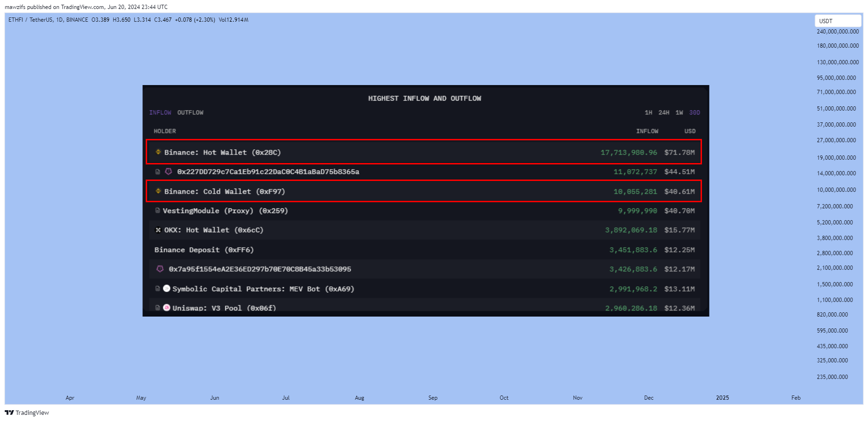Click Binance logo icon beside Hot Wallet (0x28C)
The image size is (868, 421).
click(158, 152)
